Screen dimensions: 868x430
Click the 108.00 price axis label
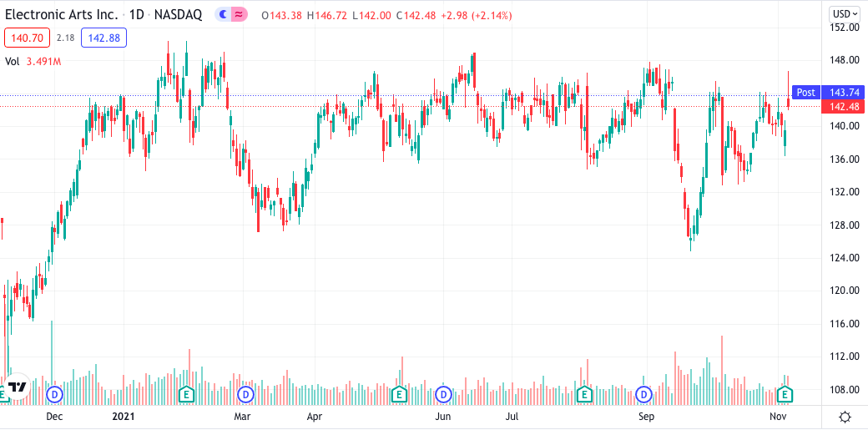(x=845, y=390)
